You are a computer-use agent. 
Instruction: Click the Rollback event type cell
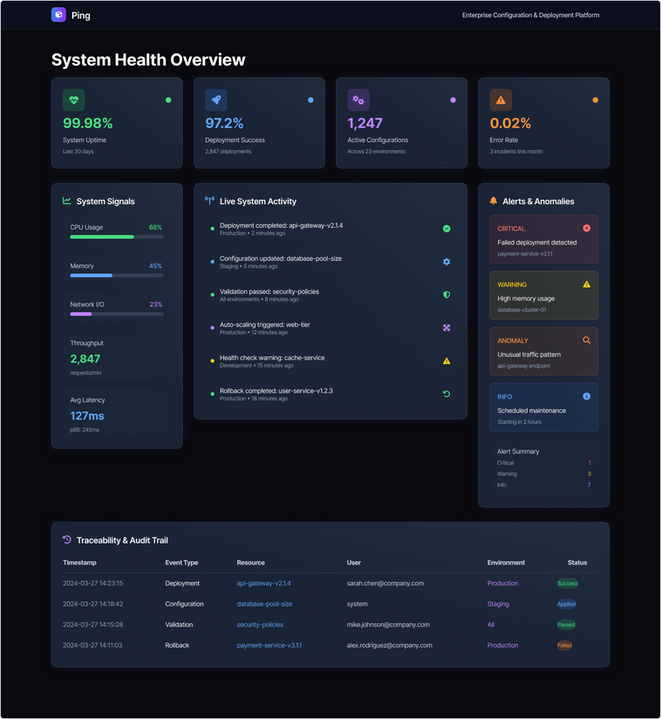point(177,645)
